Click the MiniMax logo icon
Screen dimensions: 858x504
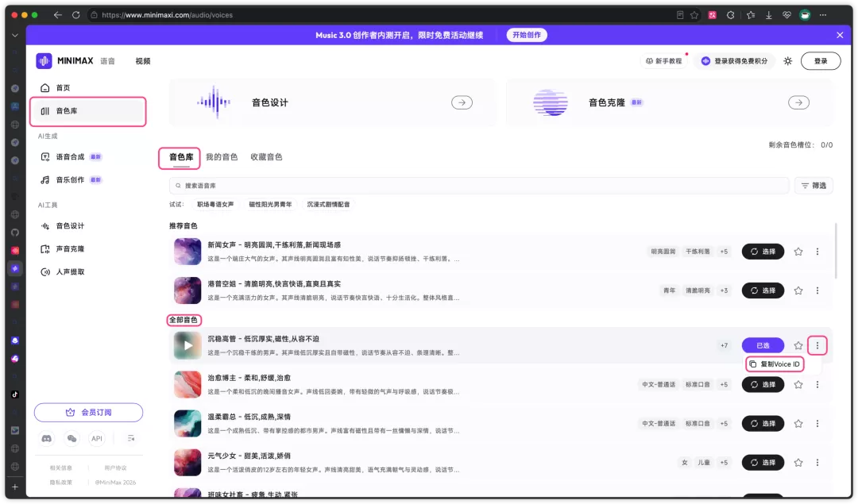(44, 60)
